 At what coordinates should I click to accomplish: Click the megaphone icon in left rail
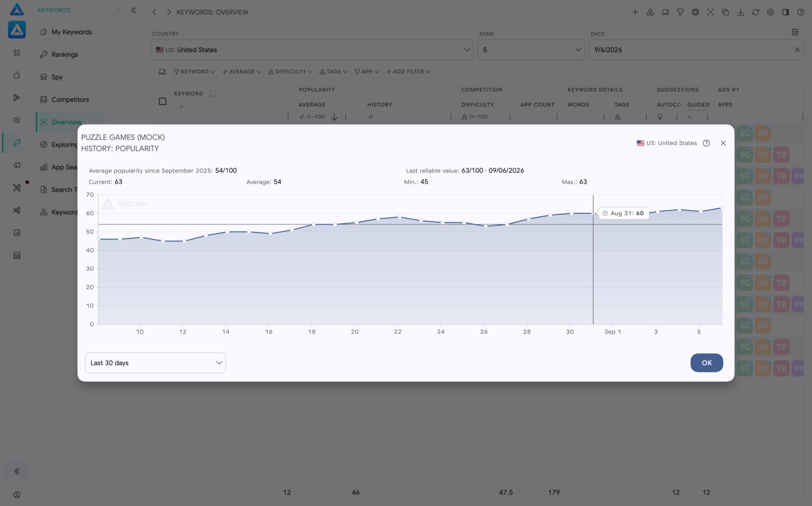point(17,165)
